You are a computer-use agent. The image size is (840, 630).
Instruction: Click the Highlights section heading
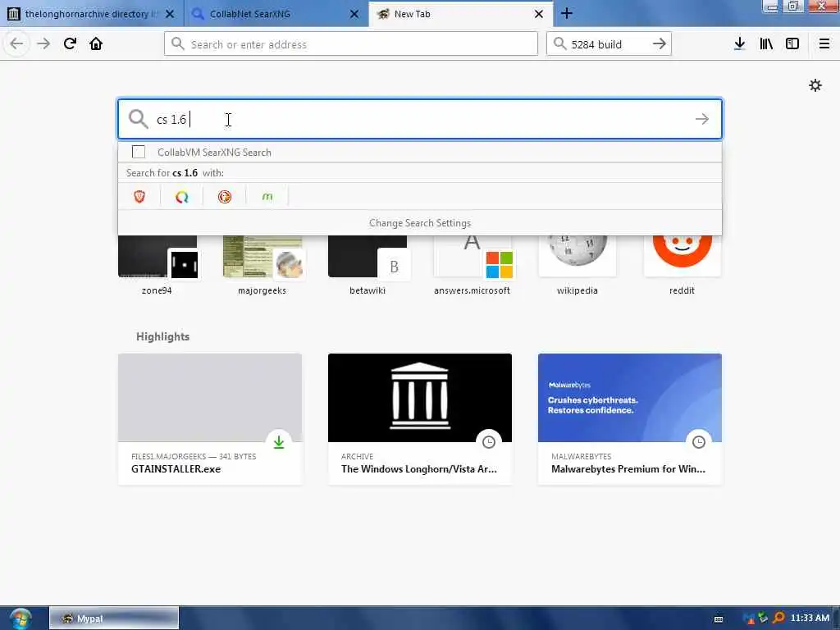point(163,336)
